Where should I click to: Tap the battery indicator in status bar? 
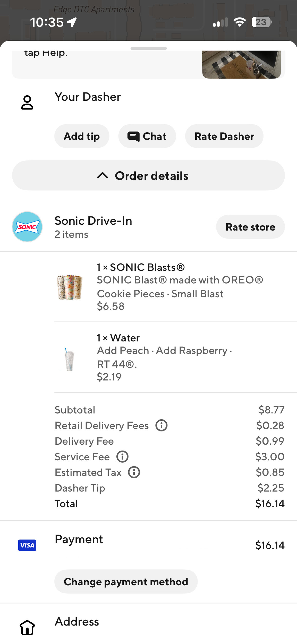pyautogui.click(x=261, y=22)
